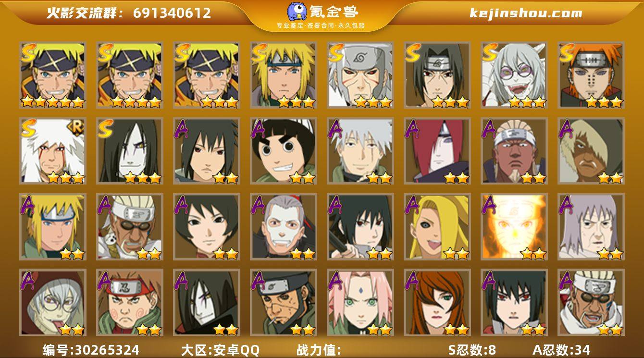Open the S-rank Orochimaru portrait with three stars
644x358 pixels.
[x=129, y=150]
